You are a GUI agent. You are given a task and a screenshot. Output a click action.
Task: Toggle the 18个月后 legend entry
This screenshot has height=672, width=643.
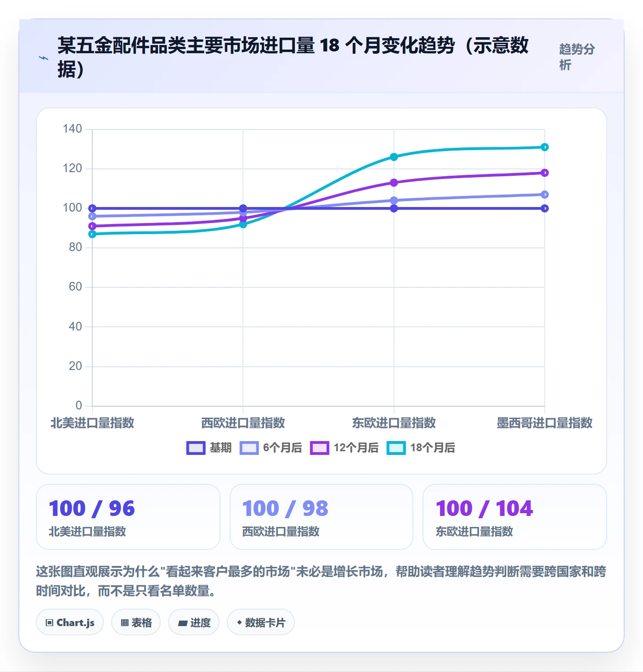pos(421,448)
